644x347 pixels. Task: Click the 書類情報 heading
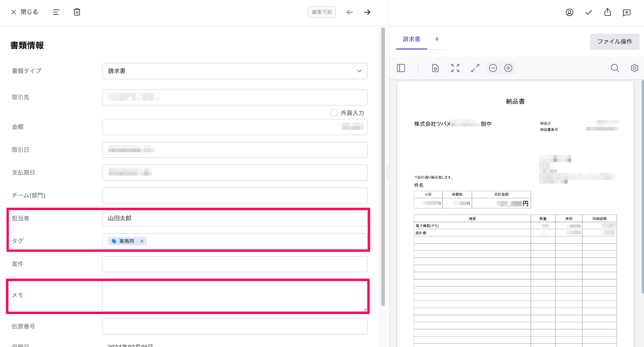tap(27, 45)
